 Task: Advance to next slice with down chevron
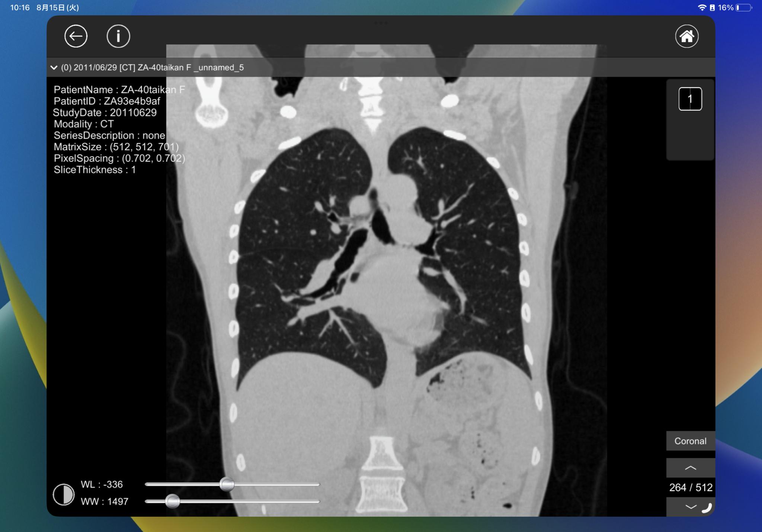point(690,507)
